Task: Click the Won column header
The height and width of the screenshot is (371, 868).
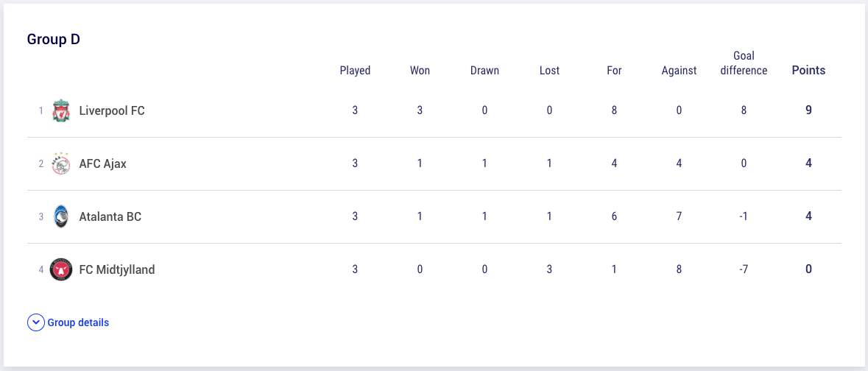Action: pos(420,71)
